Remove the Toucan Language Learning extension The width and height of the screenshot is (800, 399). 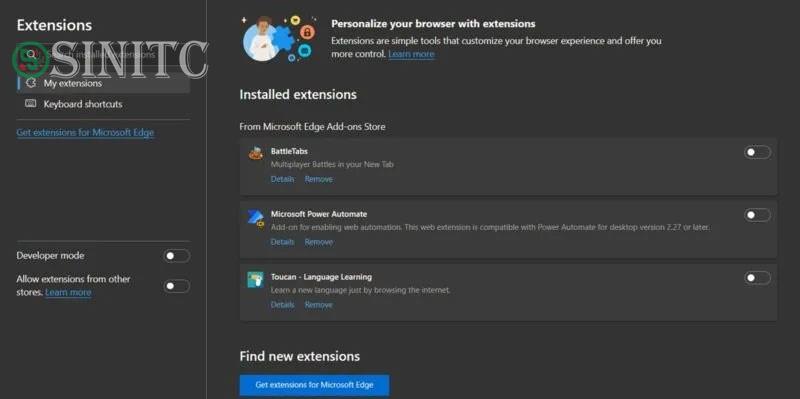point(318,305)
